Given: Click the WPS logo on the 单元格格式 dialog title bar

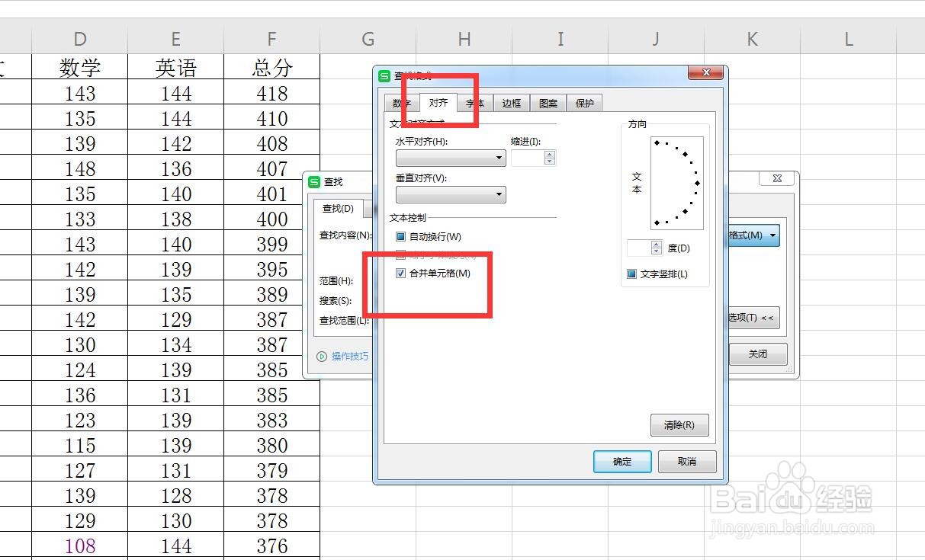Looking at the screenshot, I should tap(383, 76).
